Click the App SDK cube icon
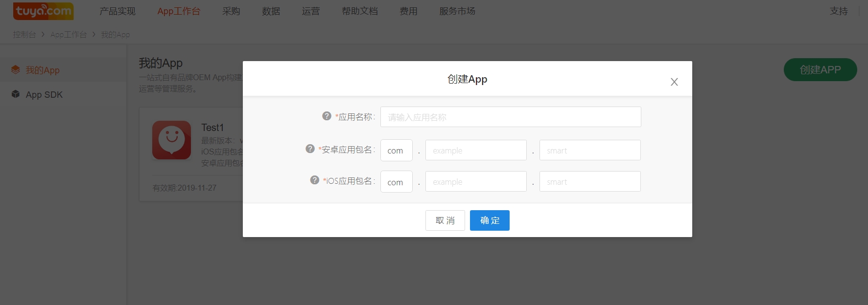868x305 pixels. 16,94
